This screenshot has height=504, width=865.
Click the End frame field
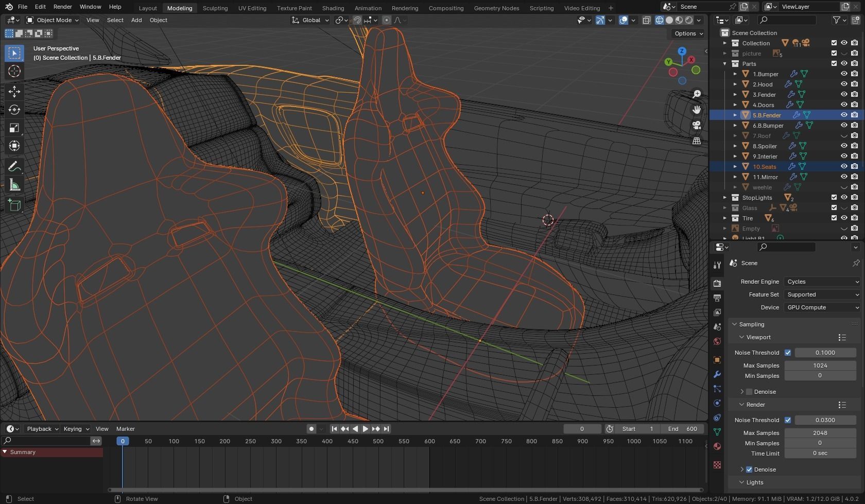[683, 429]
